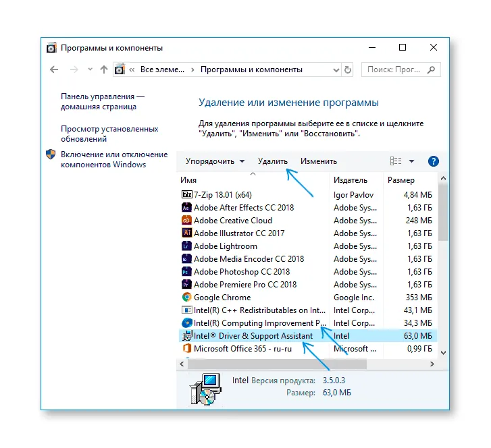491x448 pixels.
Task: Click the search magnifier icon
Action: 431,69
